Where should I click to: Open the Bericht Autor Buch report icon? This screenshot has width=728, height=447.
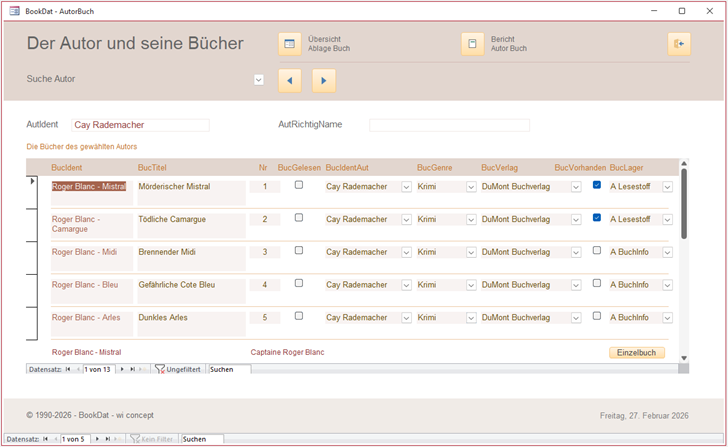pyautogui.click(x=472, y=44)
